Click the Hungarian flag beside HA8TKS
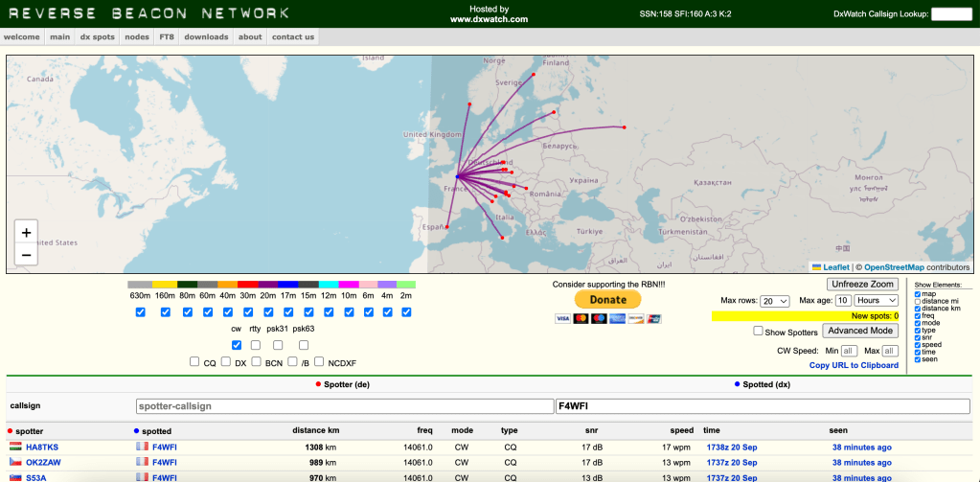This screenshot has height=482, width=980. coord(15,448)
